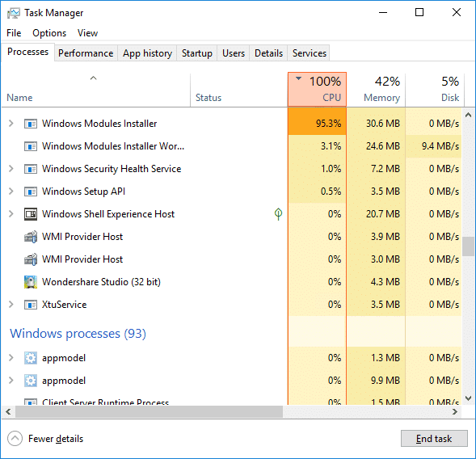Expand the XtuService process tree
The height and width of the screenshot is (459, 476).
point(11,305)
